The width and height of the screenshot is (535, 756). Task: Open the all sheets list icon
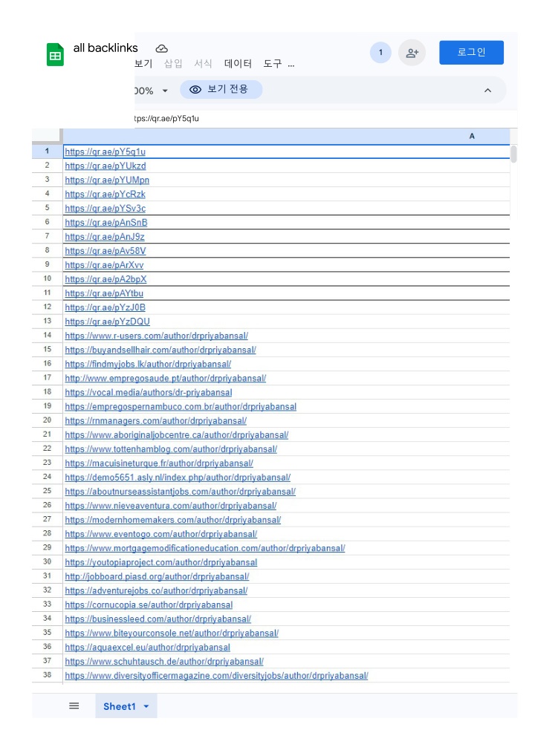pos(74,706)
